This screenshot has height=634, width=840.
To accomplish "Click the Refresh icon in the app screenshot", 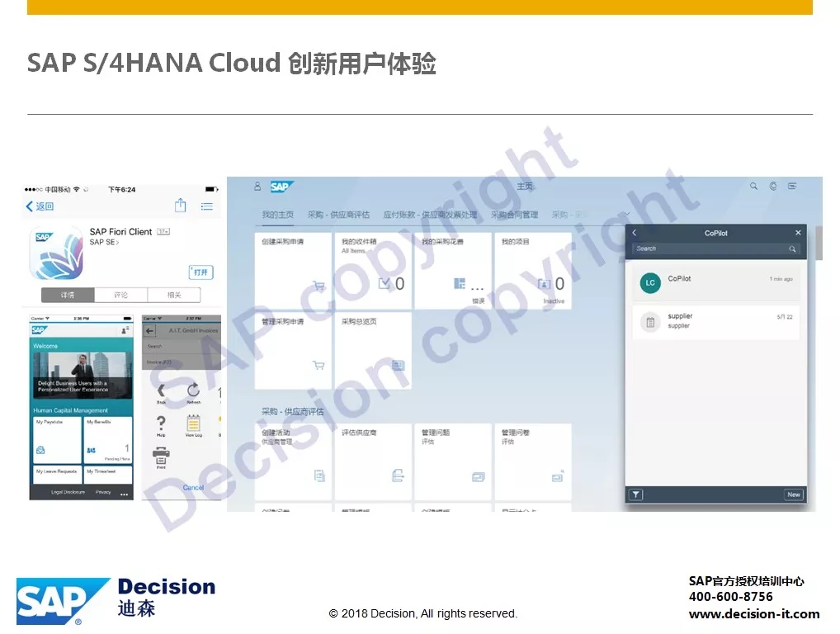I will pyautogui.click(x=193, y=392).
